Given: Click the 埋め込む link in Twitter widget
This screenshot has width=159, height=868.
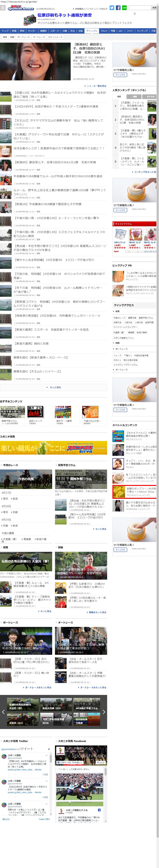Looking at the screenshot, I should tap(6, 819).
